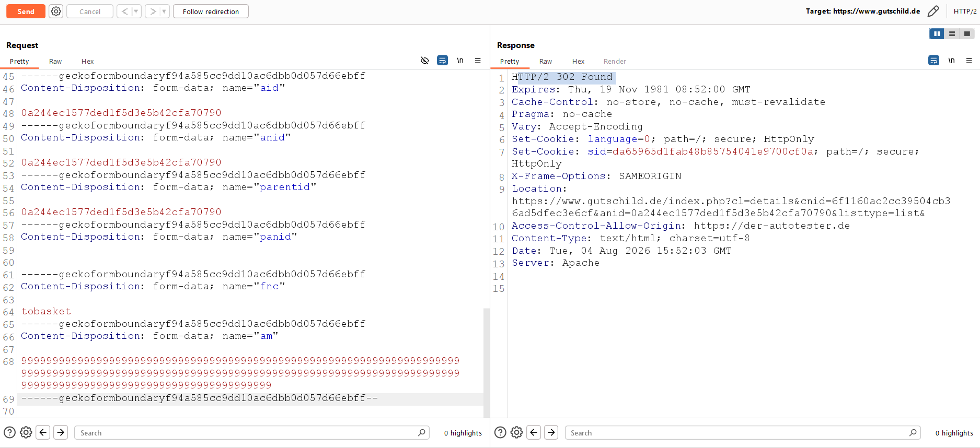980x448 pixels.
Task: Click the 'Server' header name
Action: tap(531, 263)
